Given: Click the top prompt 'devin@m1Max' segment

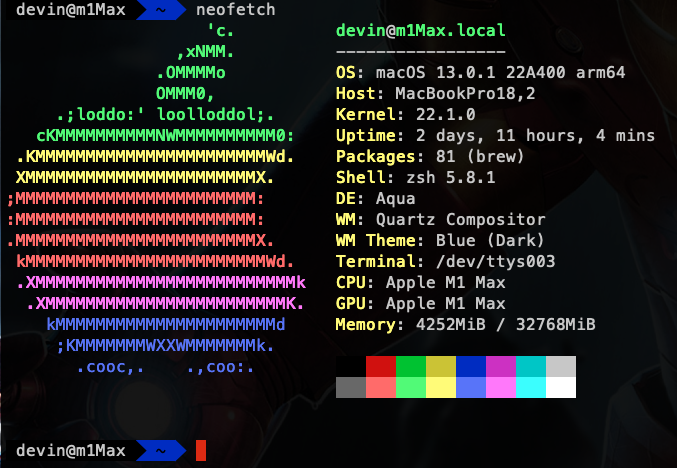Looking at the screenshot, I should coord(71,9).
